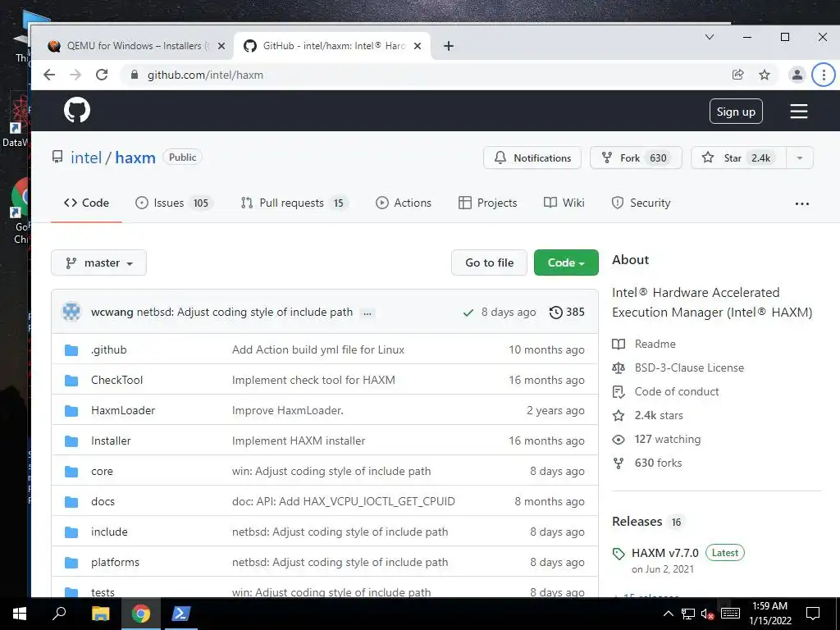Open Windows taskbar search
840x630 pixels.
coord(59,614)
